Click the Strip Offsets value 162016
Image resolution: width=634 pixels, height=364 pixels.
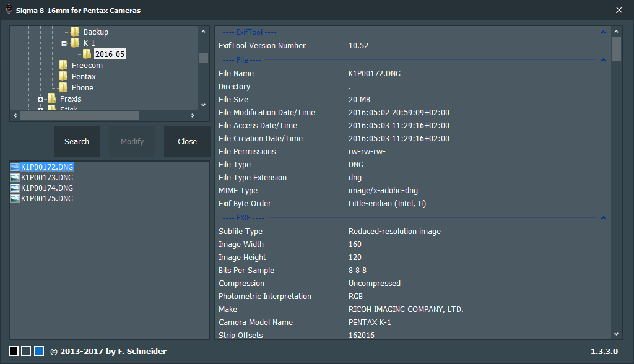click(362, 336)
